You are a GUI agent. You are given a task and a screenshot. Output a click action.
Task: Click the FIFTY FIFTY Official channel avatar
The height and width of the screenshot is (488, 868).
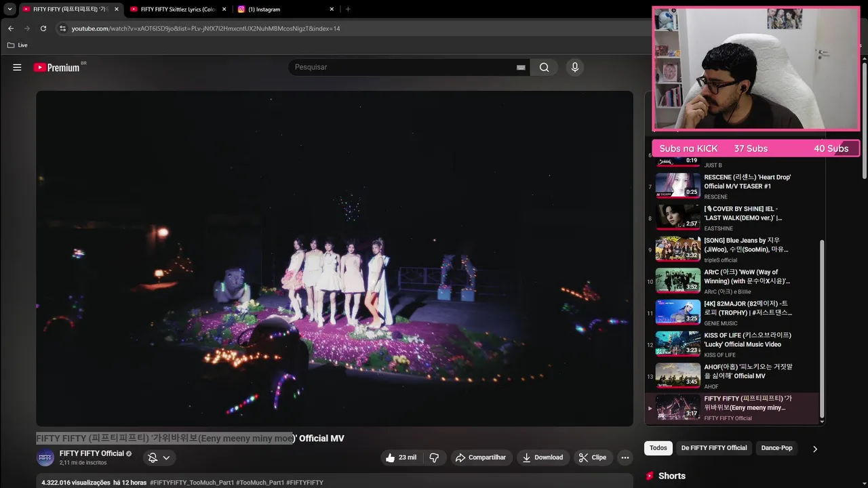point(45,457)
